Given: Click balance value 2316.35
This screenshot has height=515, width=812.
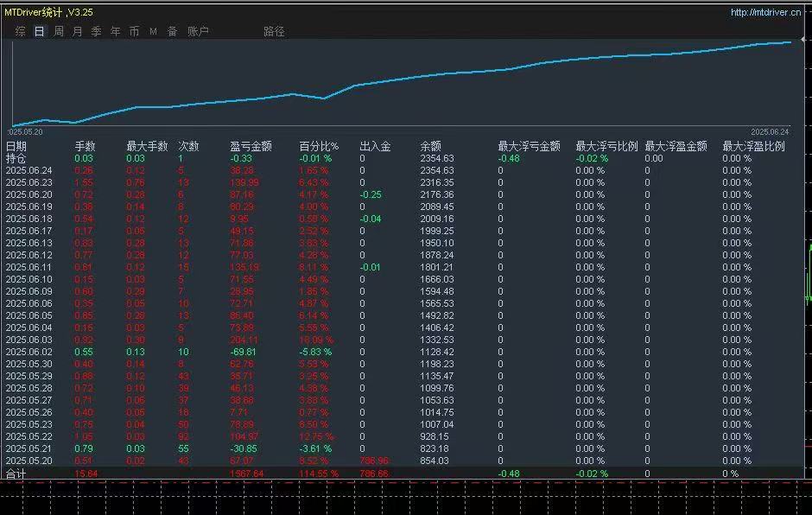Looking at the screenshot, I should [x=436, y=182].
